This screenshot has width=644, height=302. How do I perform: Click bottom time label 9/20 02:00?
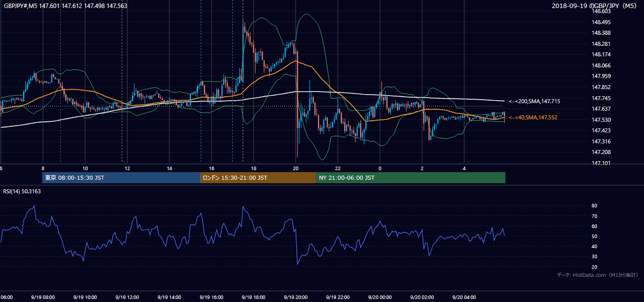click(422, 297)
